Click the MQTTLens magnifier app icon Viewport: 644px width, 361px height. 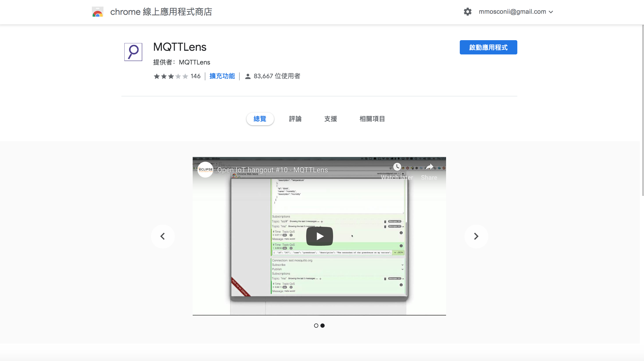tap(133, 52)
